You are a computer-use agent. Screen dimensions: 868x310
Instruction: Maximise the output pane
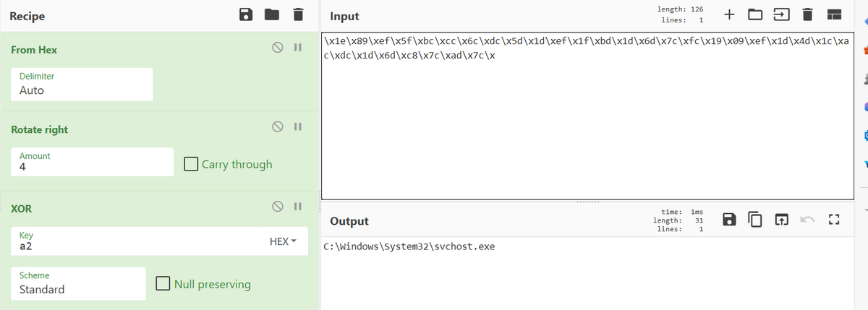[x=835, y=219]
